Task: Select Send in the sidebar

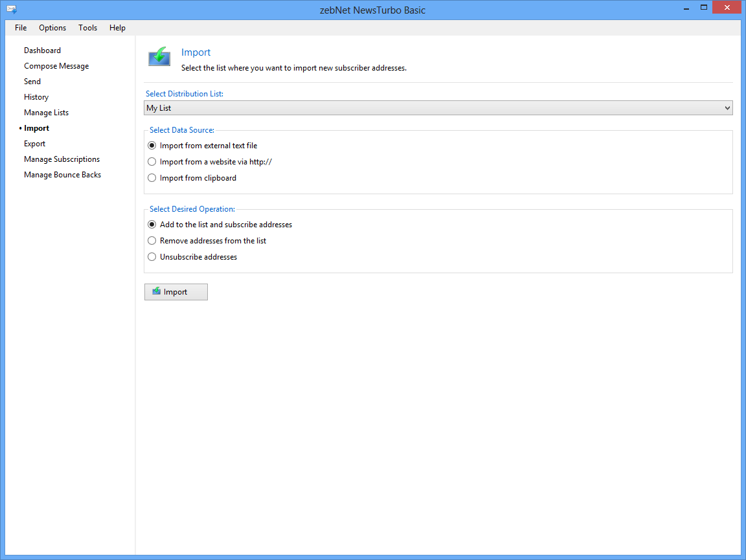Action: (32, 82)
